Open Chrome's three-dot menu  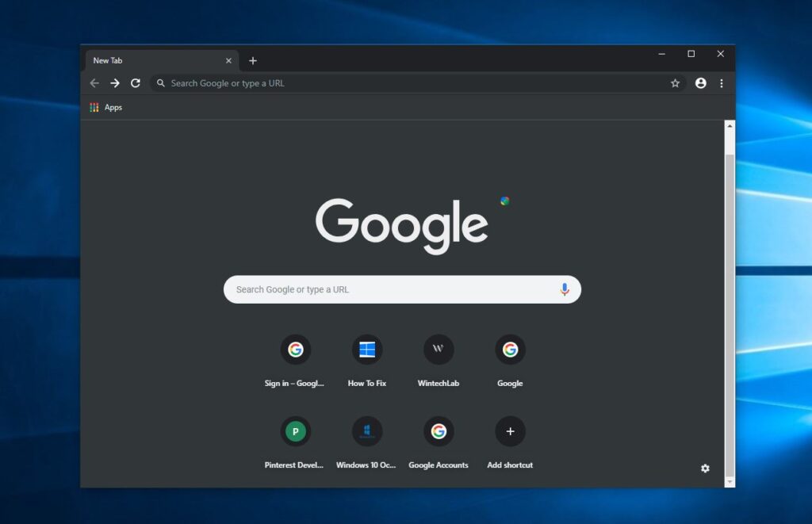pos(722,82)
